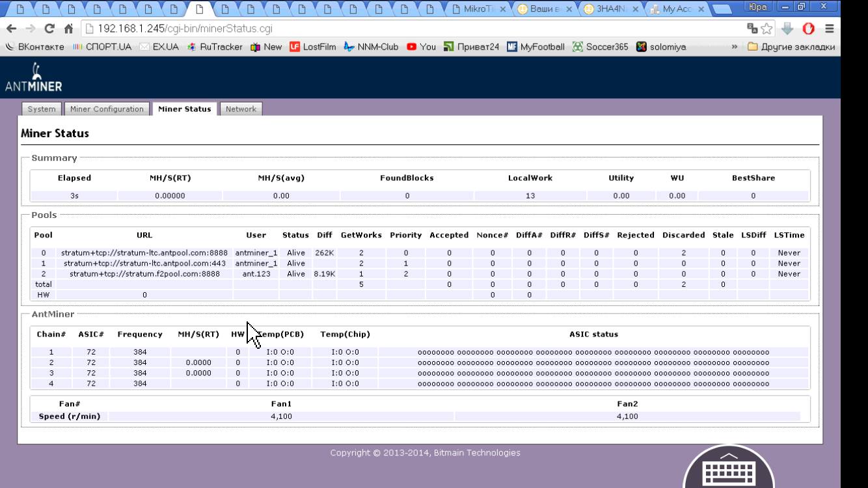This screenshot has height=488, width=868.
Task: Go to browser home page
Action: pyautogui.click(x=68, y=29)
